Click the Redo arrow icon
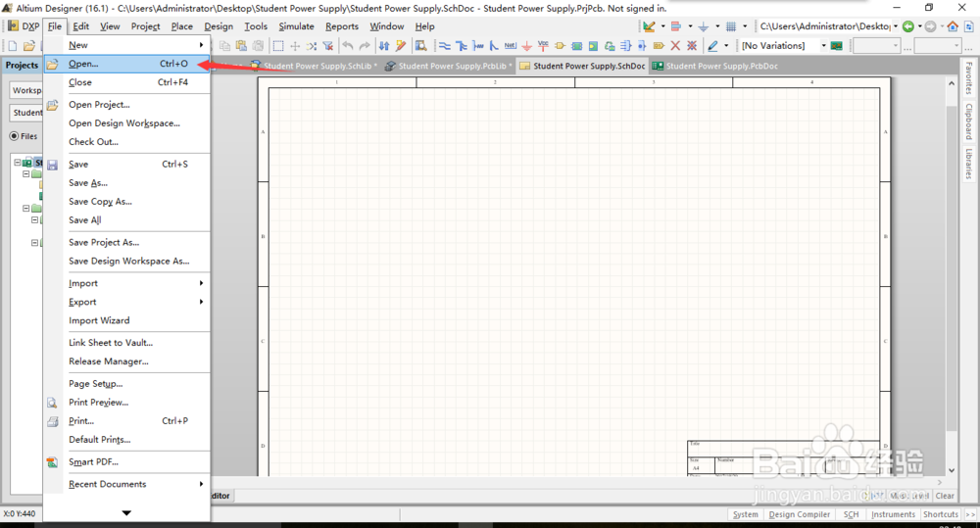This screenshot has width=980, height=528. point(365,46)
